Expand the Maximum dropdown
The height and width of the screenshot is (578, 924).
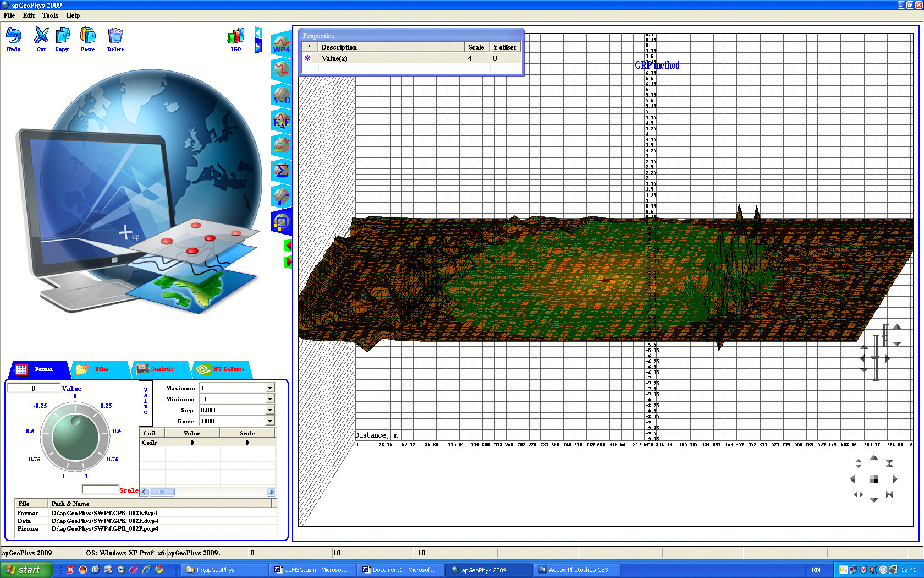tap(270, 388)
